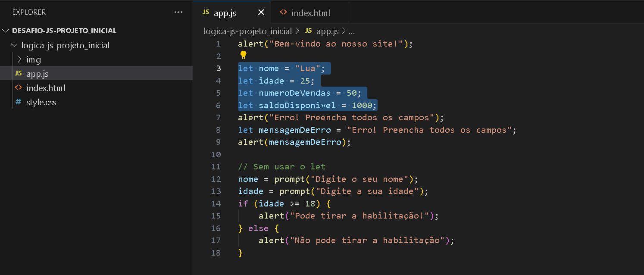644x275 pixels.
Task: Select the app.js editor tab
Action: tap(232, 12)
